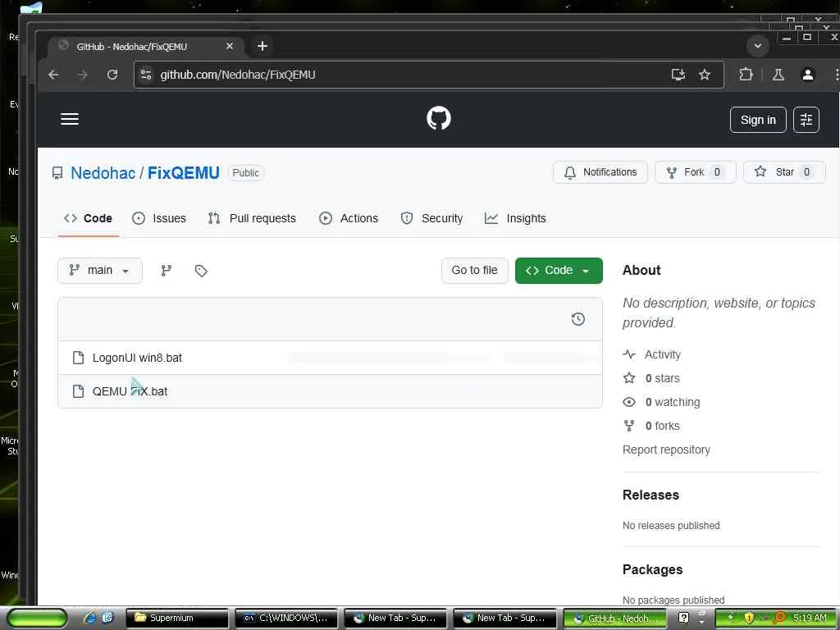Expand the tab search dropdown chevron
This screenshot has height=630, width=840.
(x=757, y=46)
